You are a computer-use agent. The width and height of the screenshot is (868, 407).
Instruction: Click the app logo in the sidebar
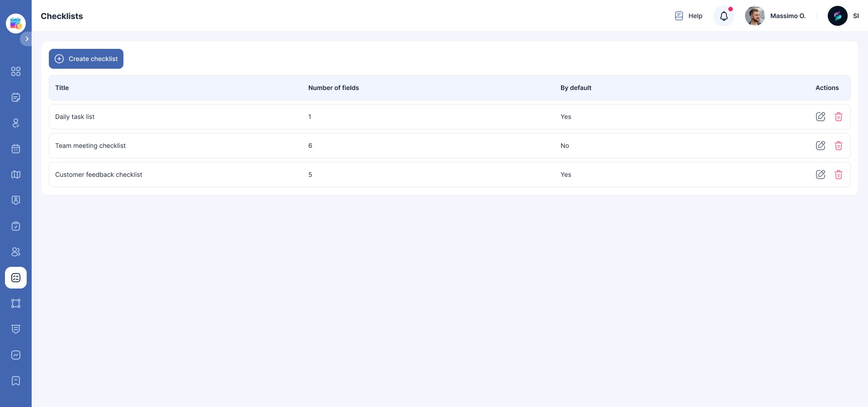coord(16,23)
